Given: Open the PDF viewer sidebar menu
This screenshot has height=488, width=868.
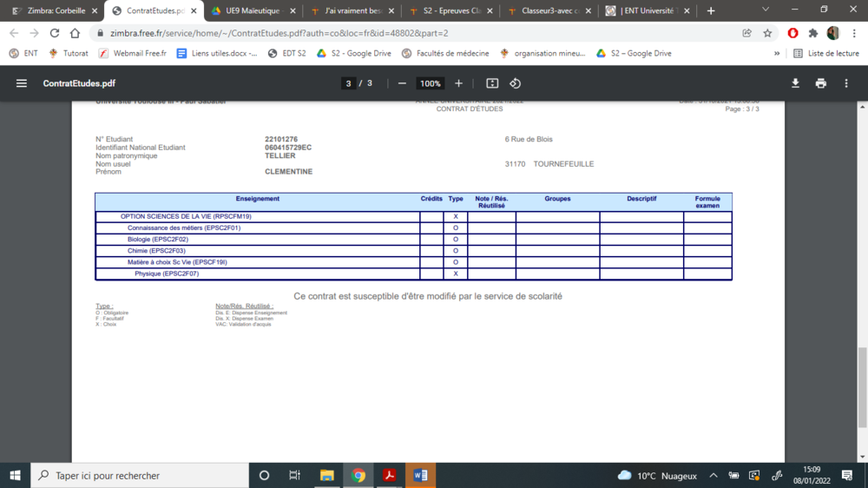Looking at the screenshot, I should (x=22, y=83).
